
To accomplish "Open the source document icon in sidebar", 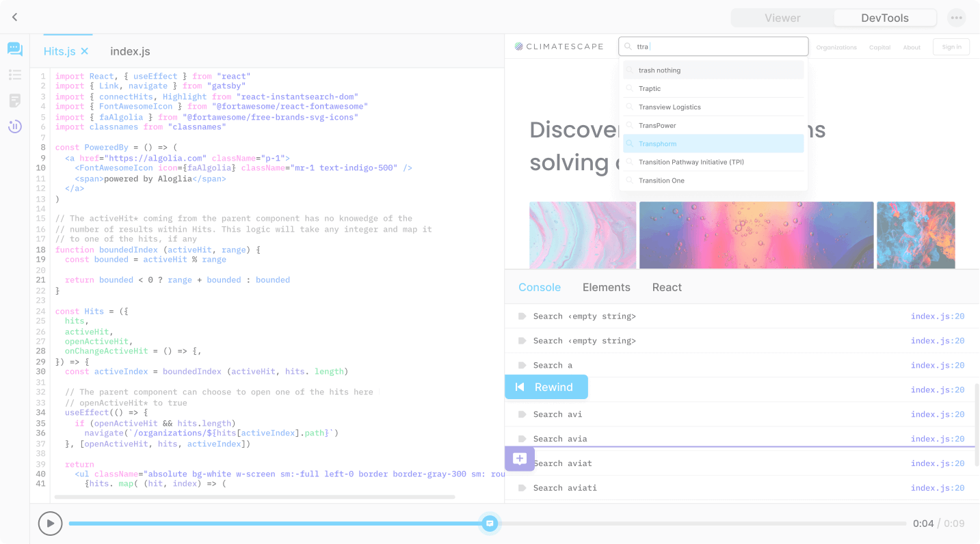I will (15, 100).
